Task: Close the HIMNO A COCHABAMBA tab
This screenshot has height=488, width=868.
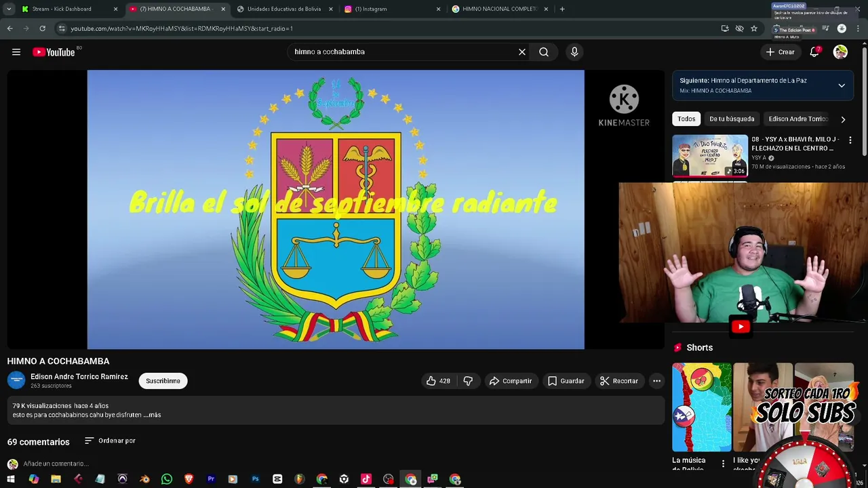Action: 223,9
